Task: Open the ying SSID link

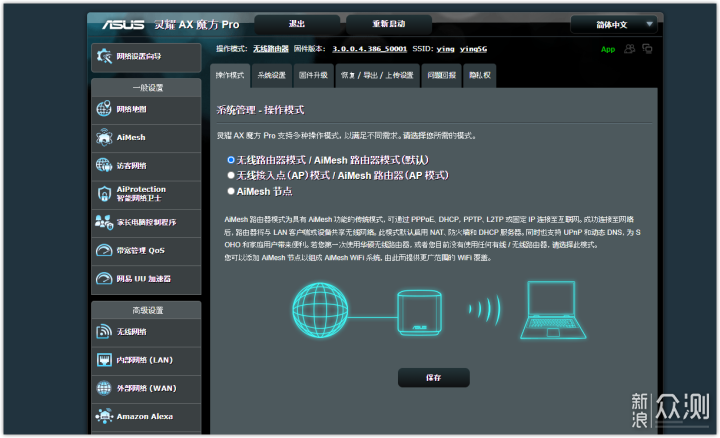Action: (x=445, y=49)
